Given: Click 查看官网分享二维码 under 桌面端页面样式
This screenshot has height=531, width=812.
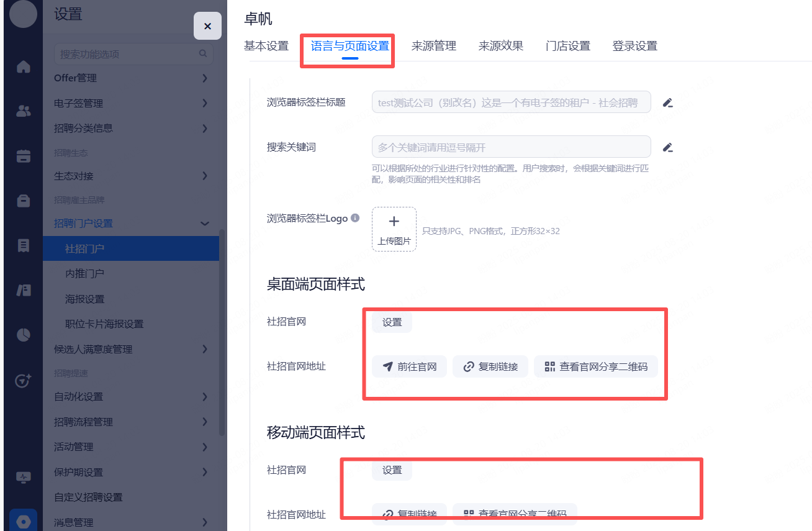Looking at the screenshot, I should 595,367.
